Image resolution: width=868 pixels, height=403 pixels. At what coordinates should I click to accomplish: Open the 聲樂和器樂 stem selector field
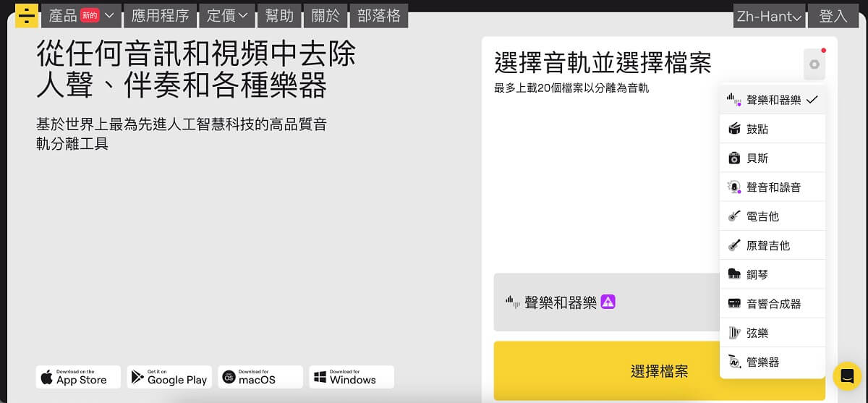607,302
